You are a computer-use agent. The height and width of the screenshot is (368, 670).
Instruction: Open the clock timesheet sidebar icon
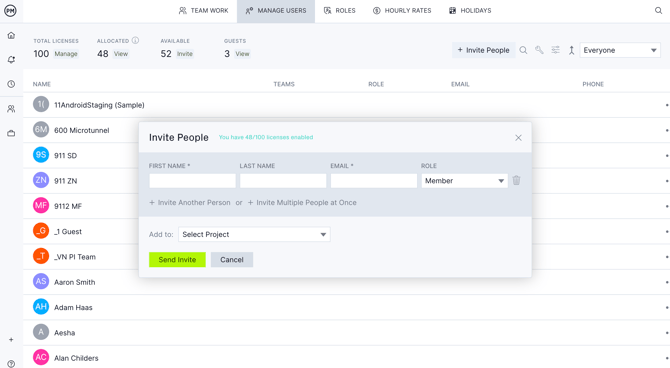[x=11, y=84]
